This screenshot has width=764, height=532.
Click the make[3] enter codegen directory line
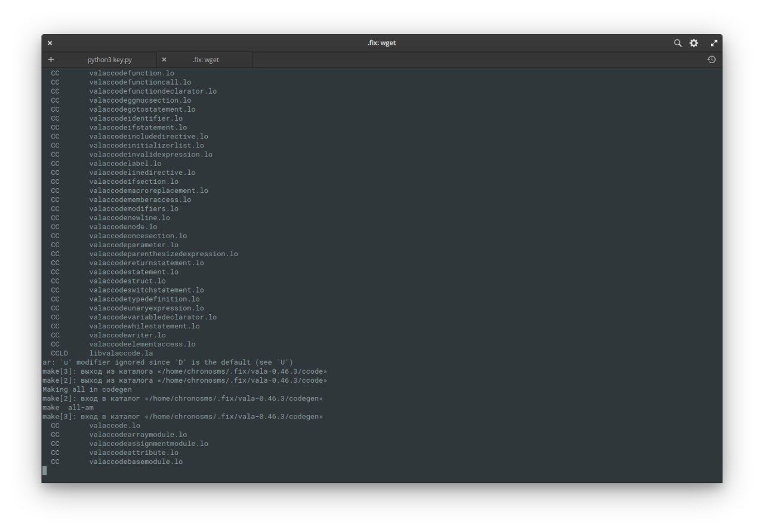[183, 416]
